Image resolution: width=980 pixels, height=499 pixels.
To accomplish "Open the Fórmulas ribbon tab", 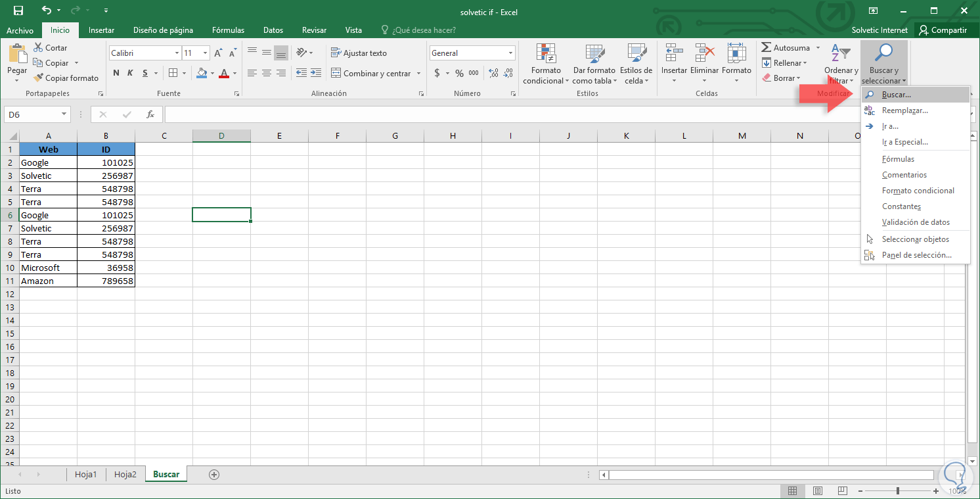I will tap(228, 30).
